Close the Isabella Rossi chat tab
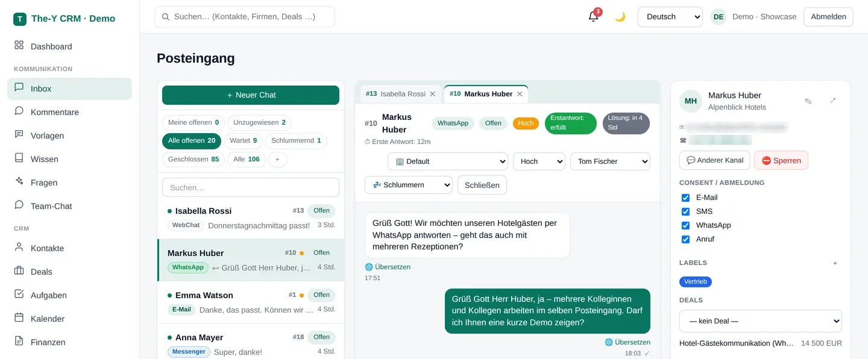Image resolution: width=868 pixels, height=359 pixels. click(x=432, y=94)
